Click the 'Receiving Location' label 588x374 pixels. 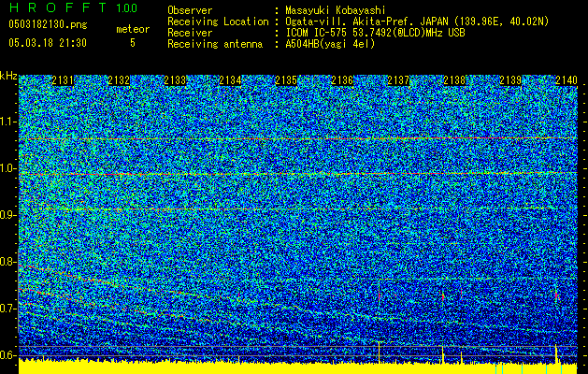coord(218,22)
